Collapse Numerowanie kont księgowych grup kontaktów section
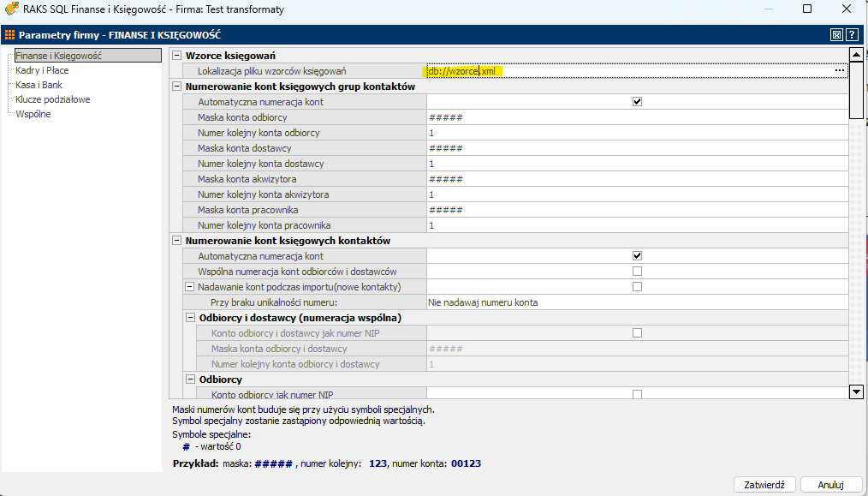Screen dimensions: 868x496 point(176,87)
